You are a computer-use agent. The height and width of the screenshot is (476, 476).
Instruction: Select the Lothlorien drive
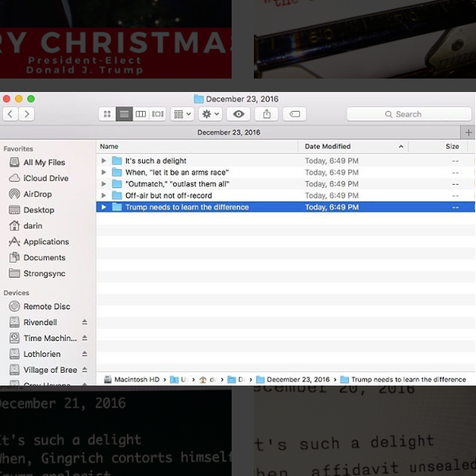pyautogui.click(x=42, y=354)
